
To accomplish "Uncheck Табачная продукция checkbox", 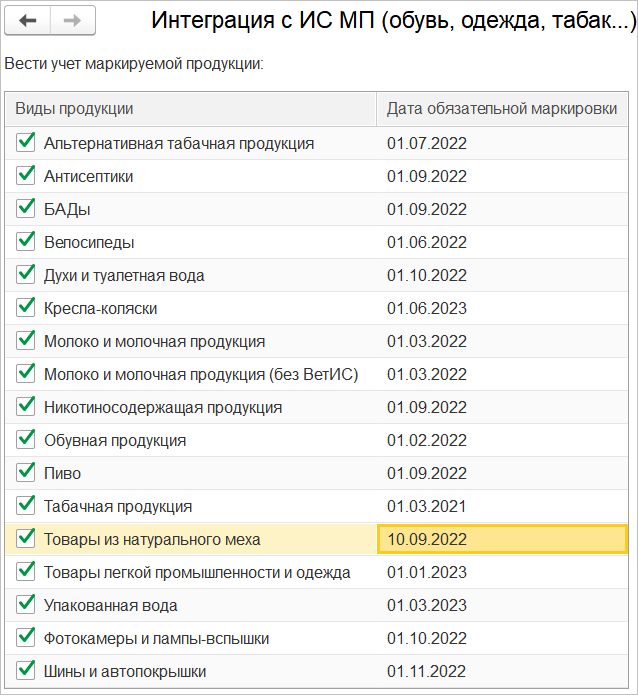I will click(x=26, y=506).
